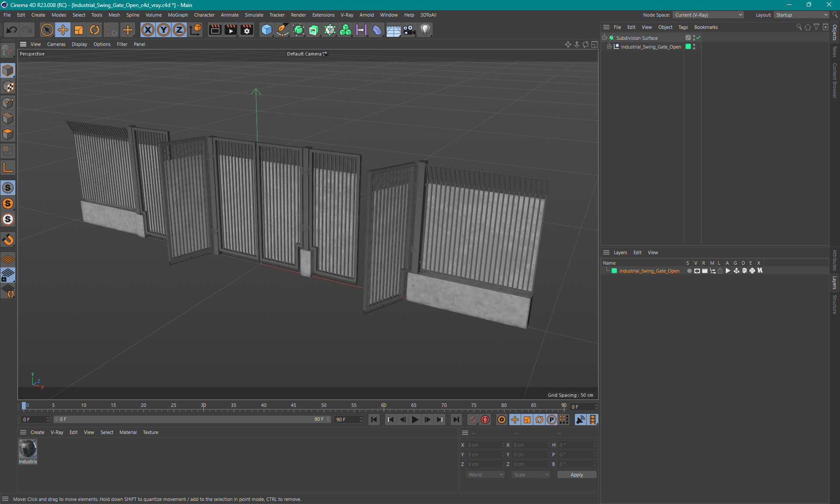Add a Light object
Image resolution: width=840 pixels, height=504 pixels.
coord(425,30)
